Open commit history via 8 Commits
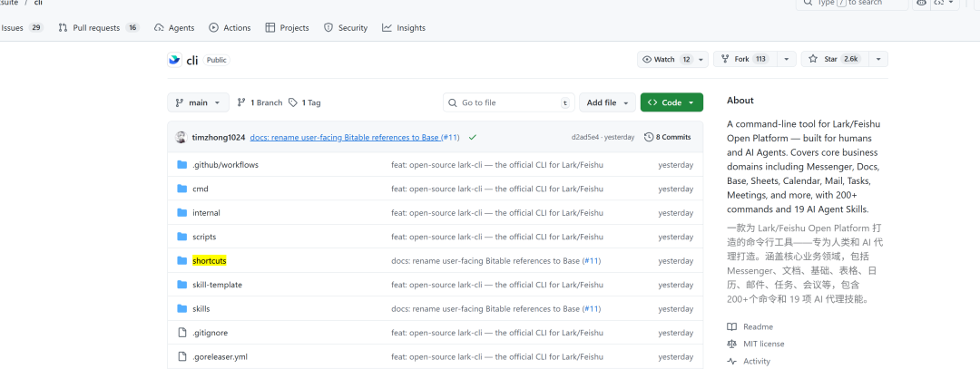Screen dimensions: 980x369 click(667, 137)
